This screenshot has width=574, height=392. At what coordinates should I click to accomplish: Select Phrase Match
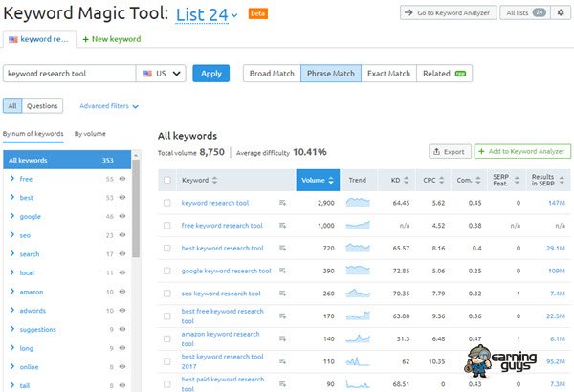[331, 74]
